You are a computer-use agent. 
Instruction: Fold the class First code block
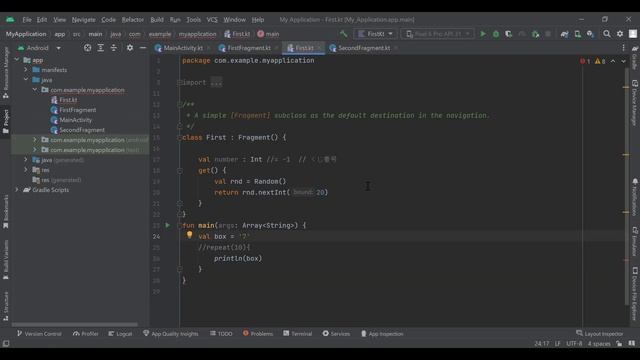[x=180, y=138]
